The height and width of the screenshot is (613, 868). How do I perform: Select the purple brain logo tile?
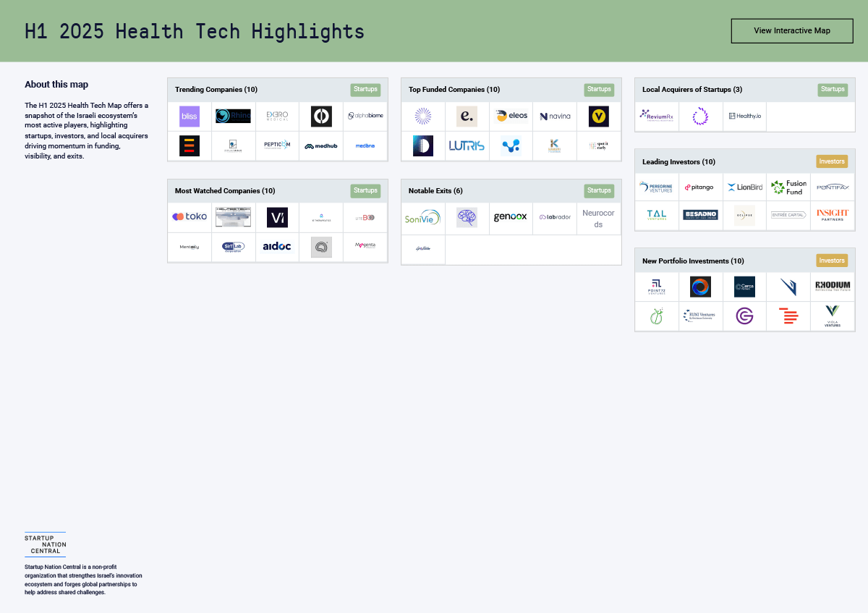point(467,217)
